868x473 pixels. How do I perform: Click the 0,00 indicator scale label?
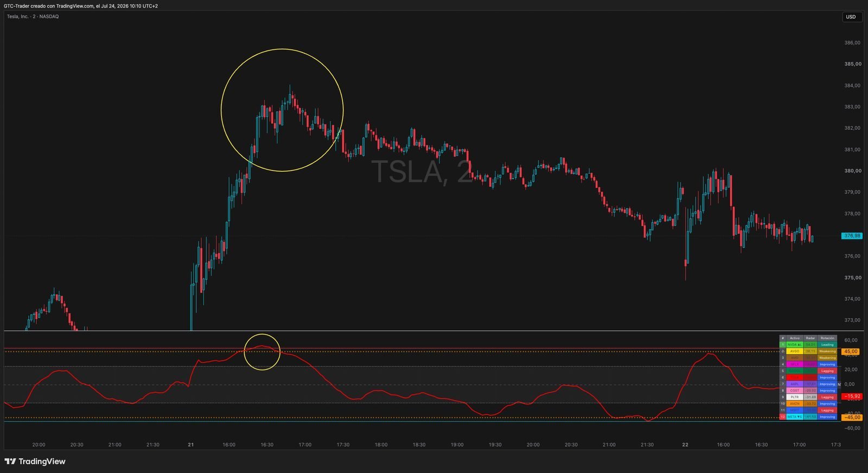tap(849, 384)
